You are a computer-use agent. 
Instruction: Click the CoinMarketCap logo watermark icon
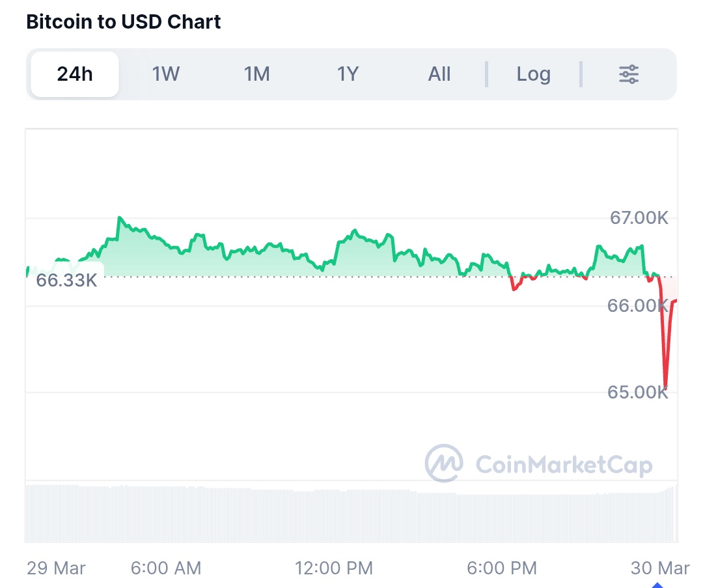[x=444, y=464]
